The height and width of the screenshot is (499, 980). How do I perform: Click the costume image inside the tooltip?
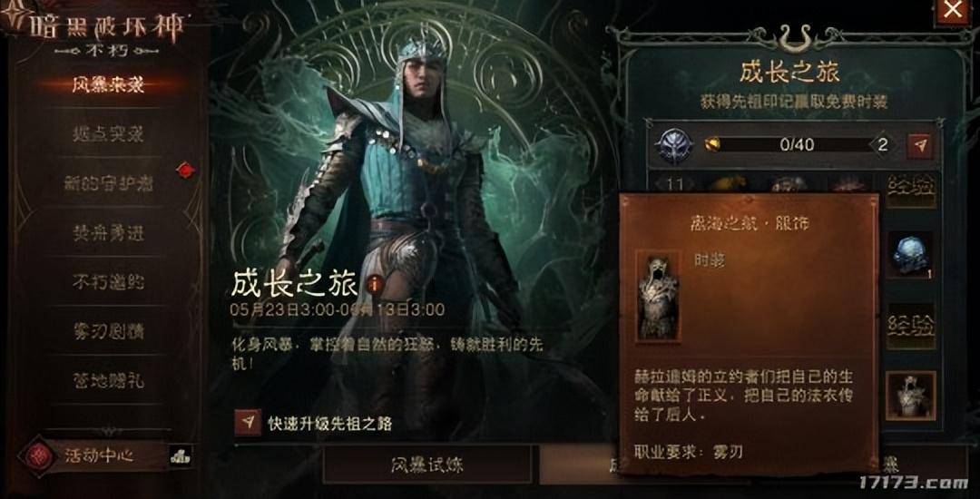(x=658, y=297)
